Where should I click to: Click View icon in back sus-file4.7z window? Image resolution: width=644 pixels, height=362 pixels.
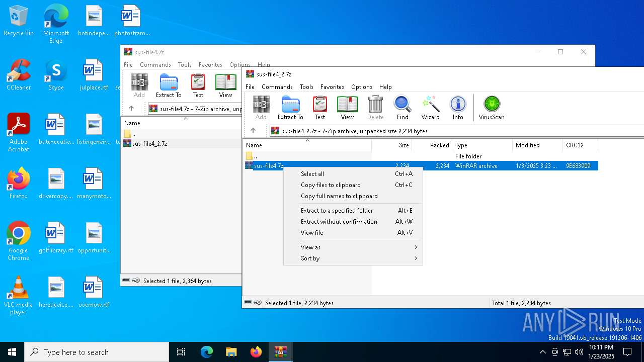[225, 86]
